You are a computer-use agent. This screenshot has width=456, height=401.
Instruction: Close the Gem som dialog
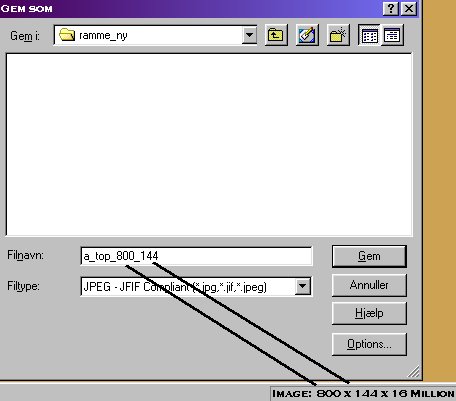click(409, 8)
